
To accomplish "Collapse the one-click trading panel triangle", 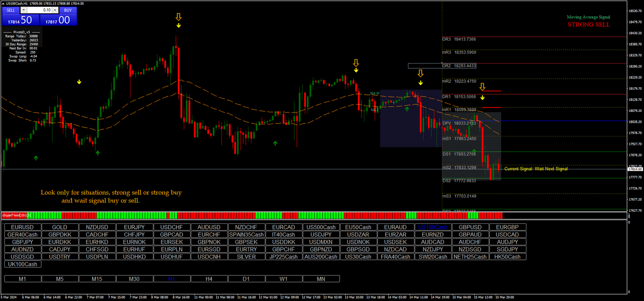I will point(4,4).
